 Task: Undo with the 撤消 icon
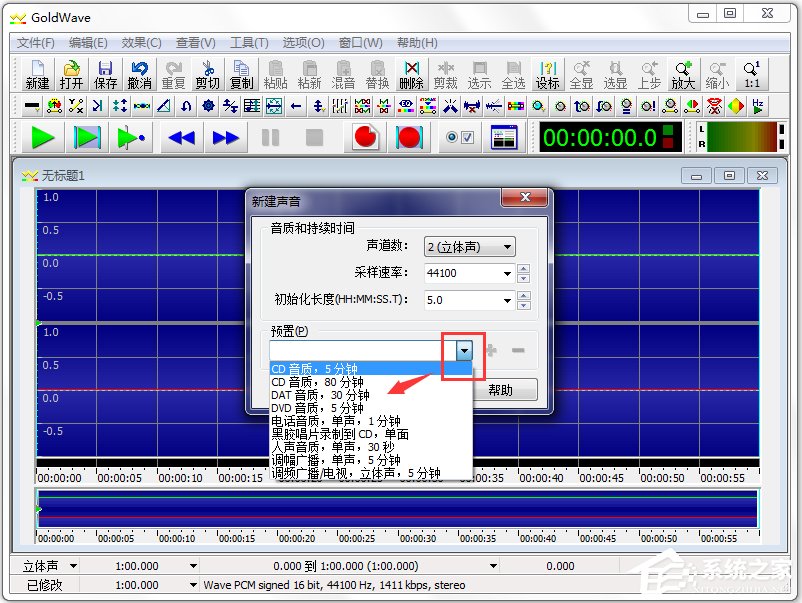pyautogui.click(x=139, y=75)
